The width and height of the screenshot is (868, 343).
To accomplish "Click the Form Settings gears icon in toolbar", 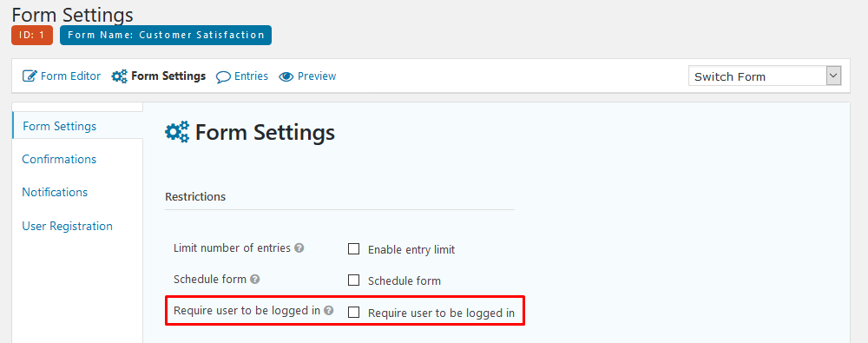I will pos(120,76).
